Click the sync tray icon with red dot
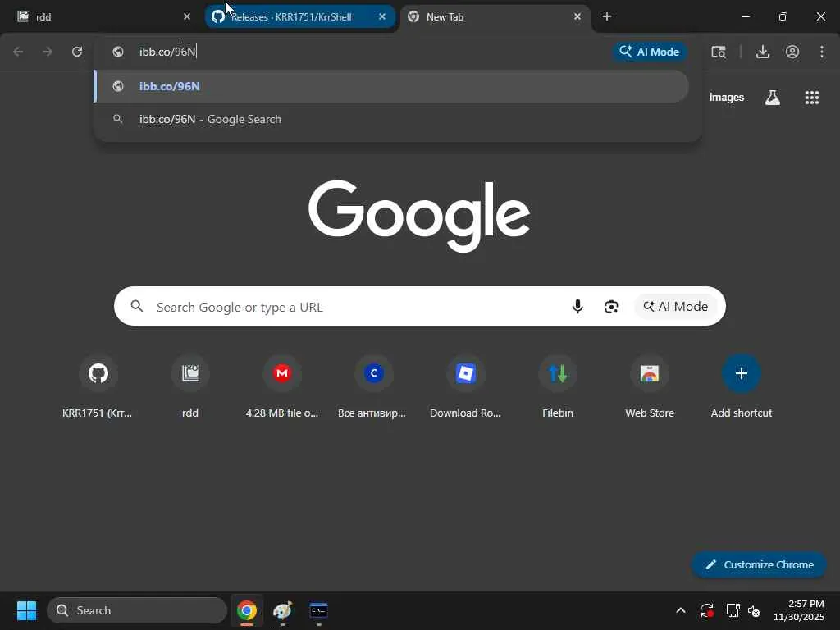The image size is (840, 630). point(706,610)
